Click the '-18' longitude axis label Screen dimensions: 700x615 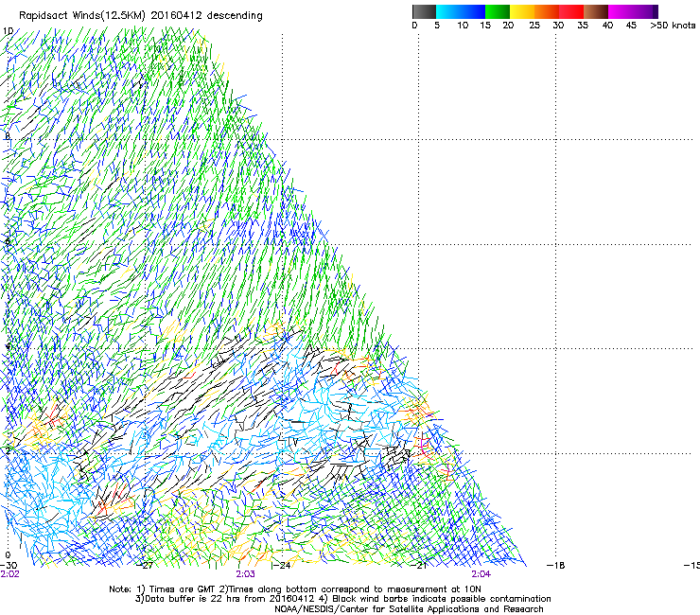[556, 566]
